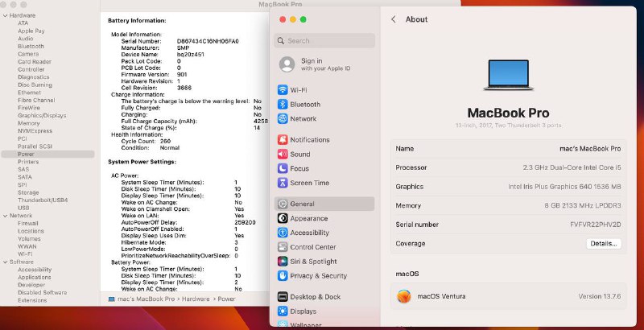Click the macOS Ventura version row

pyautogui.click(x=509, y=296)
